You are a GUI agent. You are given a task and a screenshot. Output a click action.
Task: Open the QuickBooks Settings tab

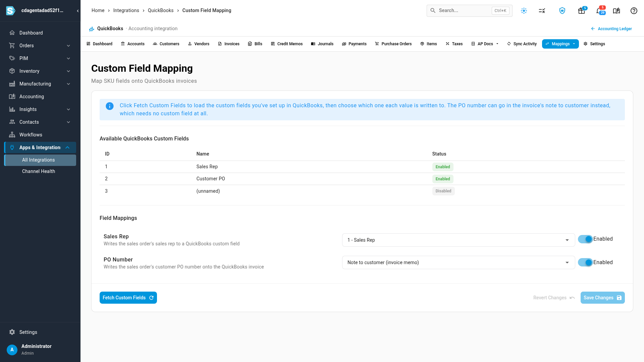click(x=594, y=44)
